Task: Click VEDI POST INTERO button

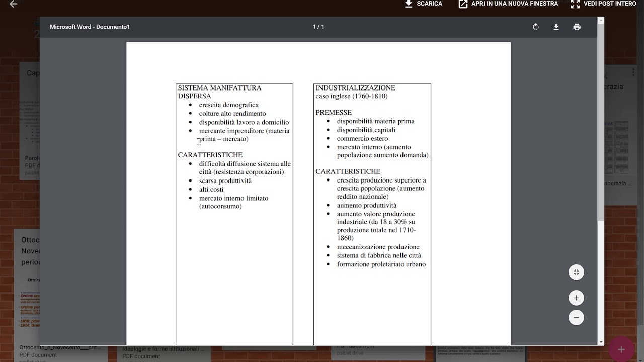Action: pos(603,4)
